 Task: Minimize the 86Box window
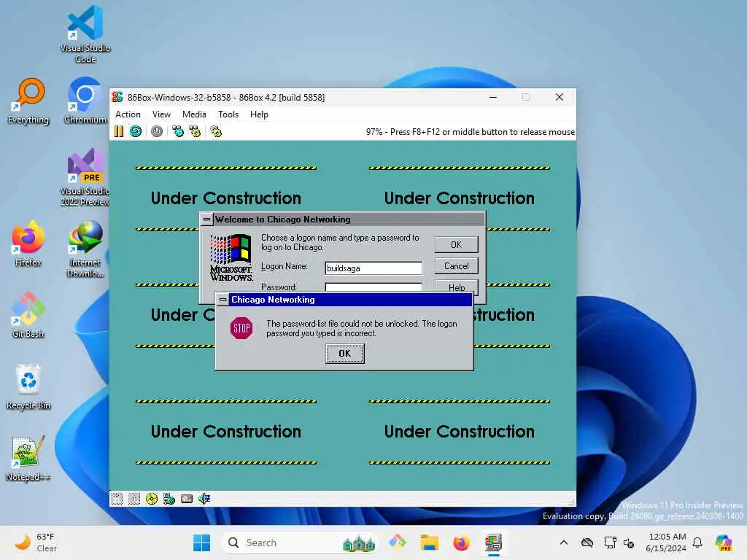pos(493,97)
